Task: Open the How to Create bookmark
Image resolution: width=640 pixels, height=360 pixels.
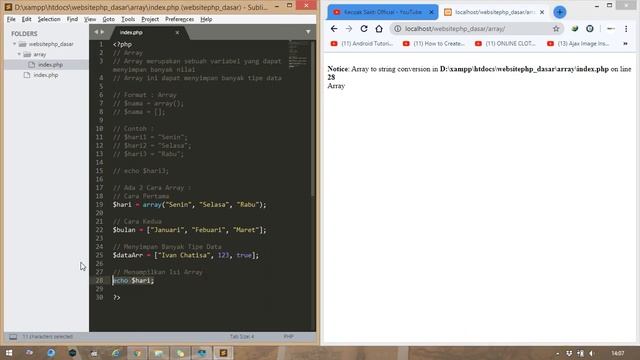Action: [x=433, y=44]
